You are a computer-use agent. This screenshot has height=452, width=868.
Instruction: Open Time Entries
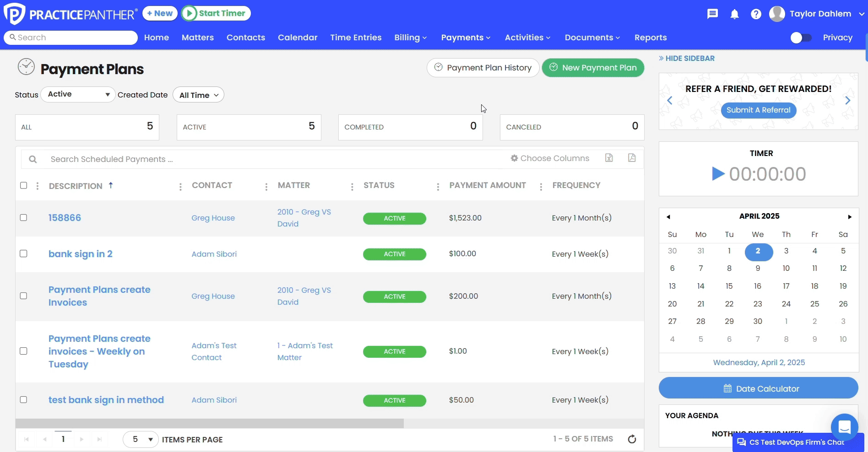(356, 38)
